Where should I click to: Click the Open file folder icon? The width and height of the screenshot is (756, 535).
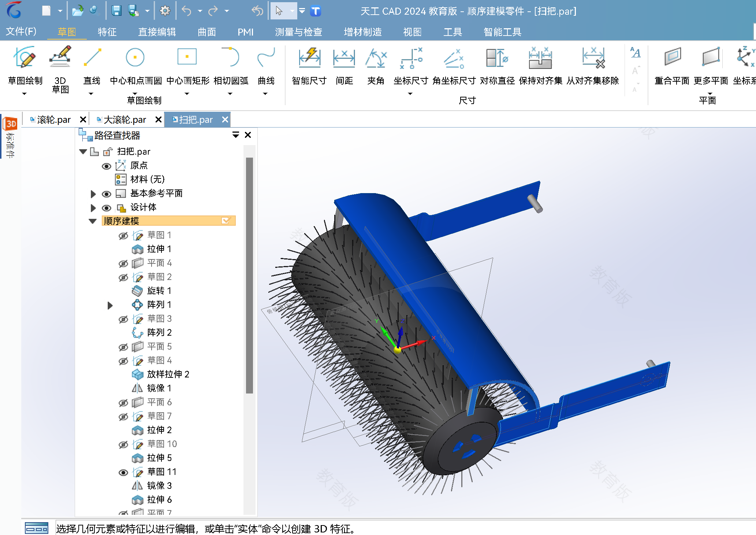click(x=77, y=11)
